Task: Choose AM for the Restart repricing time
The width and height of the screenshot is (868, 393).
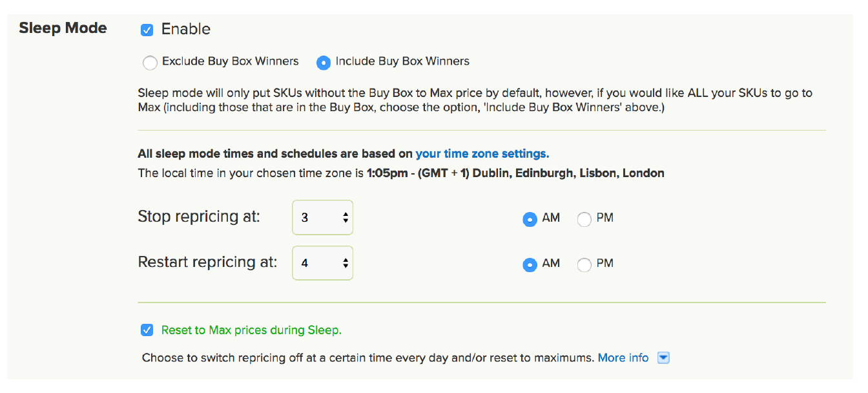Action: tap(530, 264)
